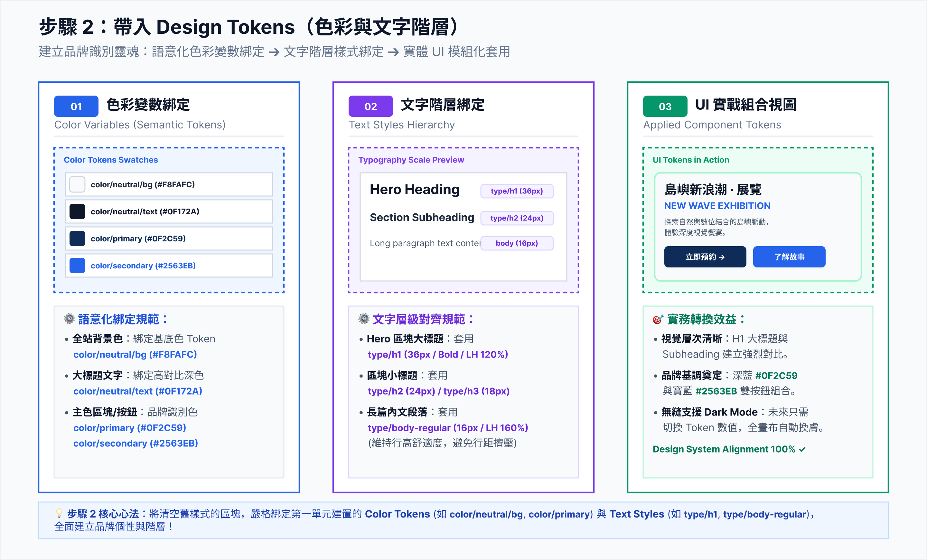Click the target icon beside 實務轉換效益
The width and height of the screenshot is (927, 560).
pos(658,319)
